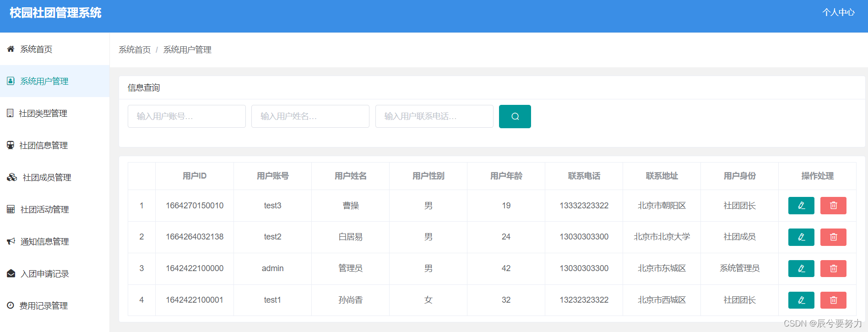Focus the 输入用户联系电话 input field
The height and width of the screenshot is (332, 868).
coord(434,116)
